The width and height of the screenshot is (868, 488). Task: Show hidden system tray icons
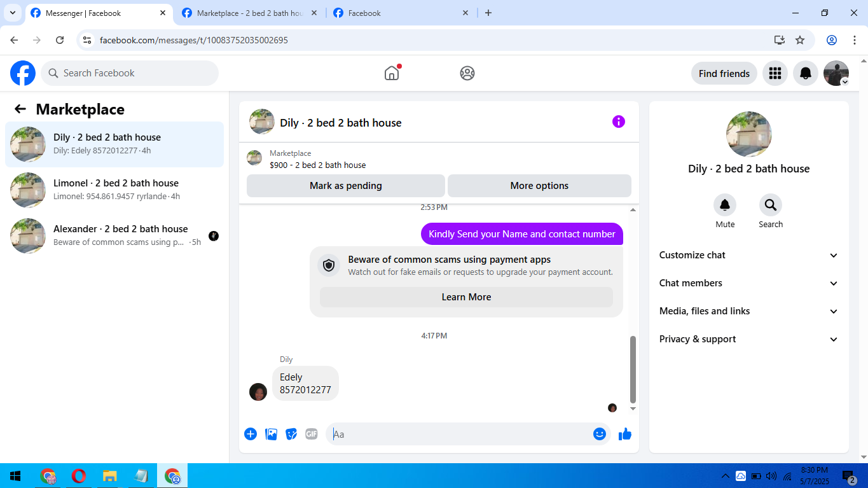726,476
